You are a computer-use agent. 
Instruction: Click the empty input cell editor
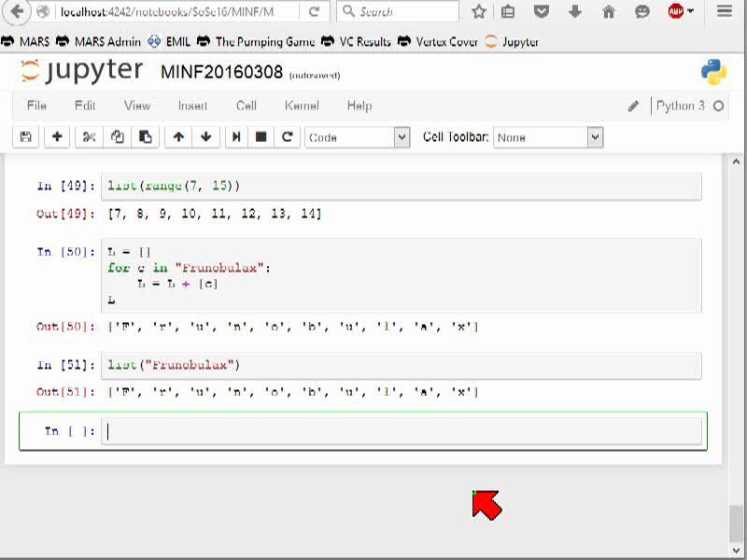tap(402, 431)
